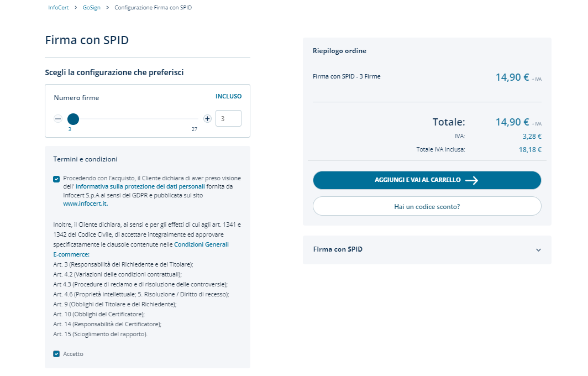Expand the Firma con SPID details chevron
The width and height of the screenshot is (588, 376).
point(539,250)
